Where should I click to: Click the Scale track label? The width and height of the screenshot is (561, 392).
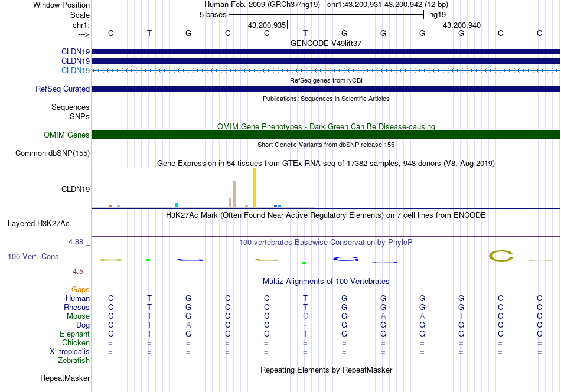pyautogui.click(x=80, y=15)
